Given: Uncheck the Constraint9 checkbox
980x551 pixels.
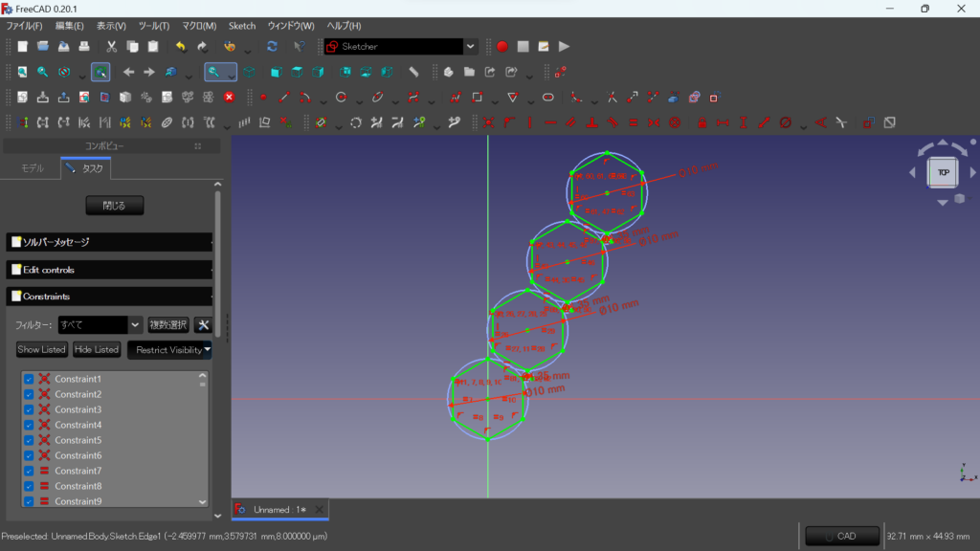Looking at the screenshot, I should click(29, 501).
